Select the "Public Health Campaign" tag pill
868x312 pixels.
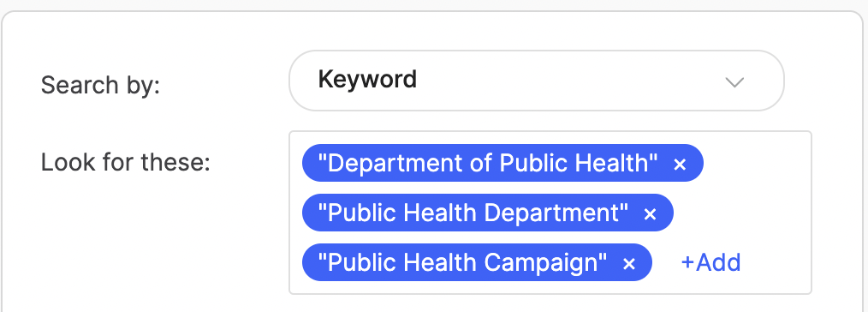477,262
